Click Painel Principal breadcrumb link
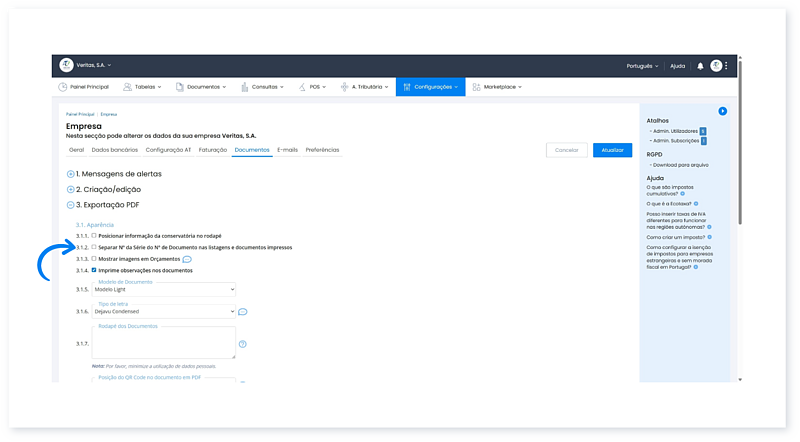 tap(80, 114)
